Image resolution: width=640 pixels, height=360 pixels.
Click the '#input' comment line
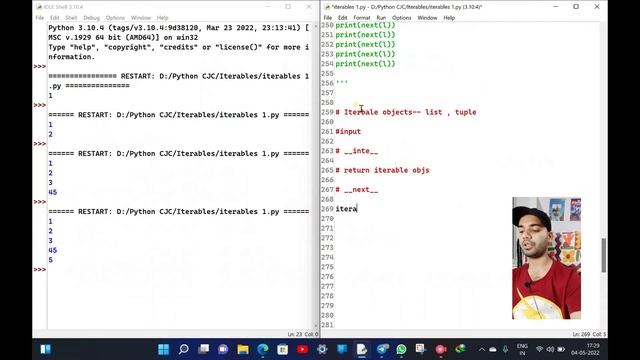348,131
